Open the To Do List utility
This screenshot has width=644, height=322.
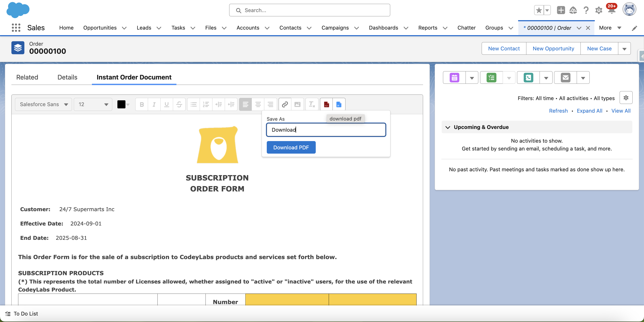point(22,314)
